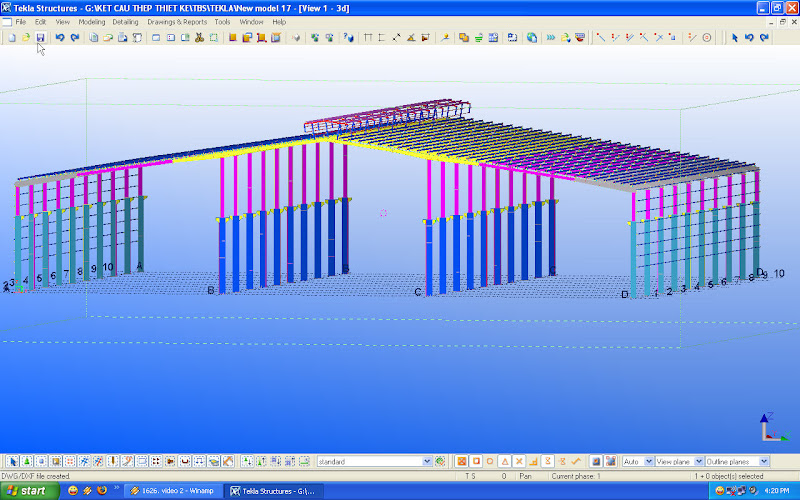Click the Open model folder icon
Screen dimensions: 800x500
pyautogui.click(x=25, y=38)
